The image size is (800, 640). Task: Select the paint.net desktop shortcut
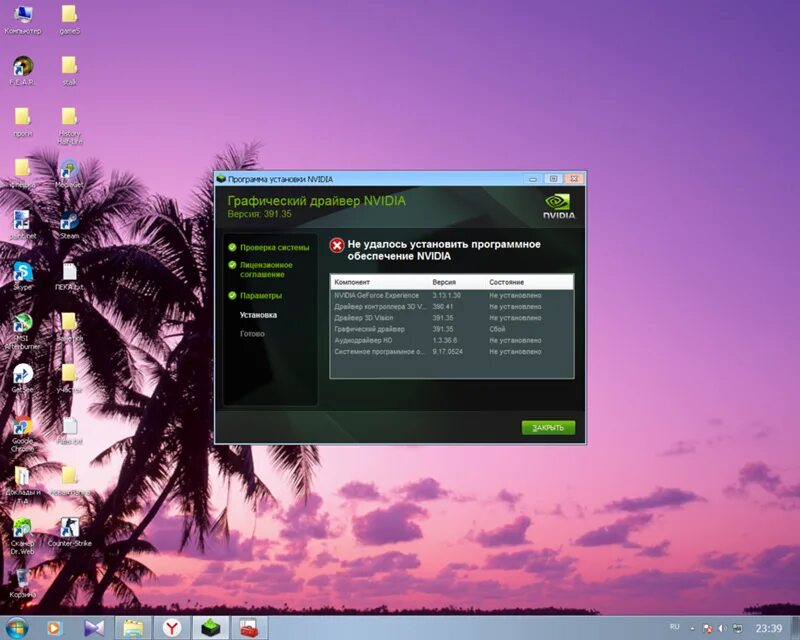(22, 225)
